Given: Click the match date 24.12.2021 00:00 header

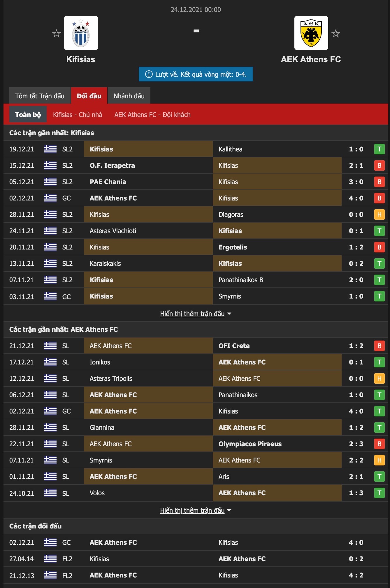Looking at the screenshot, I should (196, 10).
